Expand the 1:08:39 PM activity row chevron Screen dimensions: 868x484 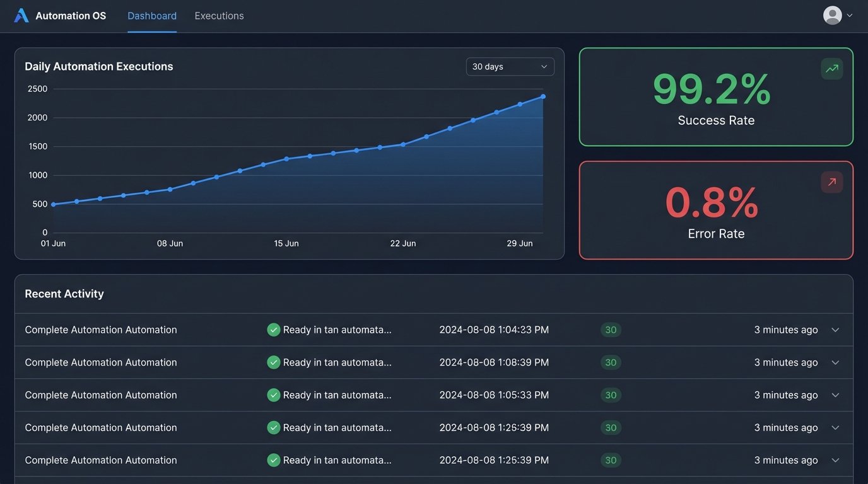click(x=835, y=362)
